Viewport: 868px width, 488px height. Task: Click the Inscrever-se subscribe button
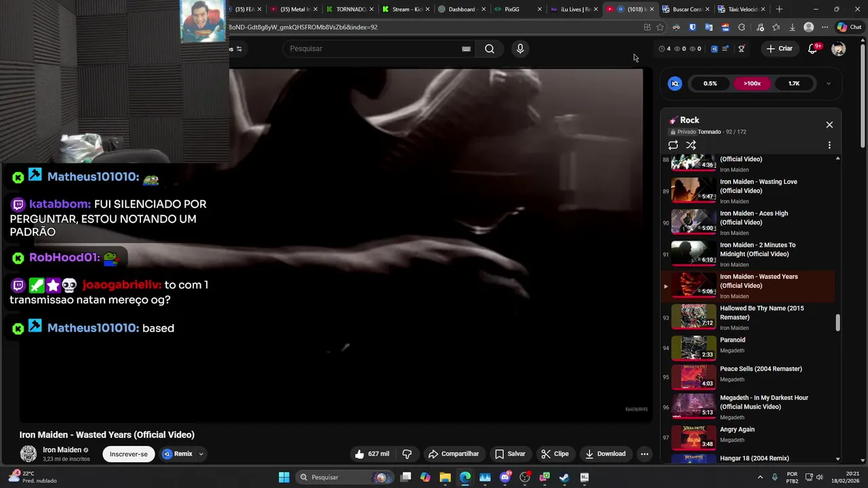pos(129,454)
